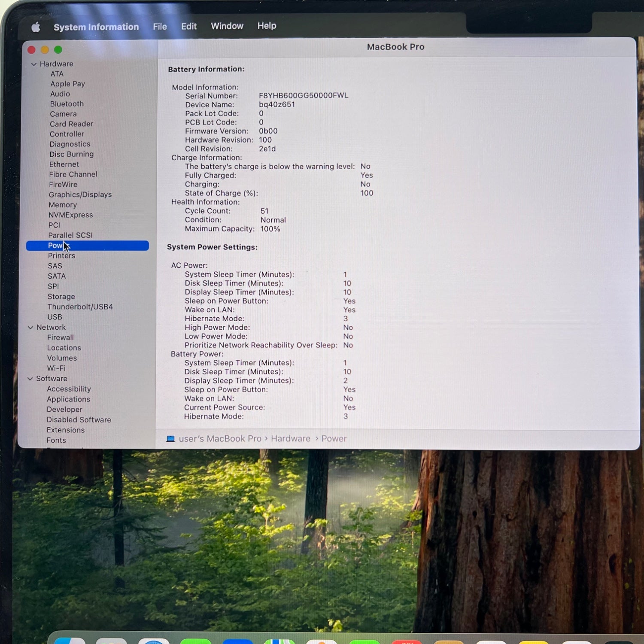This screenshot has width=644, height=644.
Task: Open the Apple menu
Action: pyautogui.click(x=36, y=27)
